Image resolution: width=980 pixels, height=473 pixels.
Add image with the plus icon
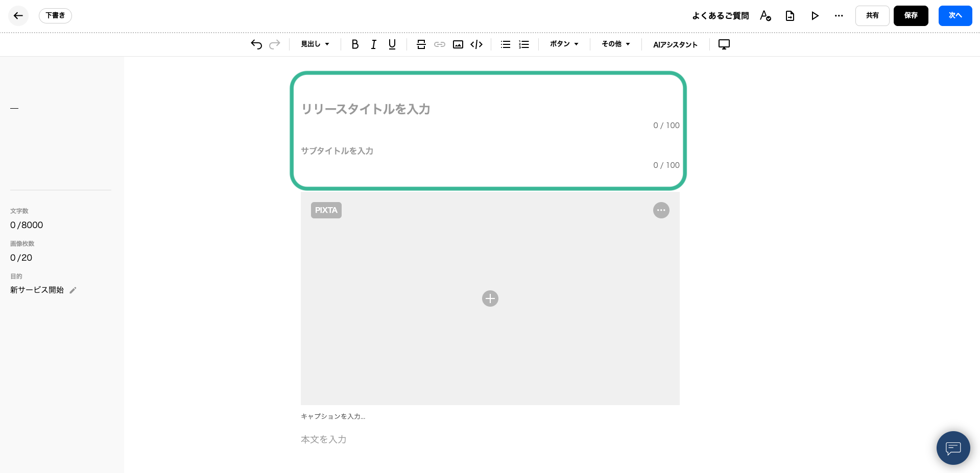point(490,298)
